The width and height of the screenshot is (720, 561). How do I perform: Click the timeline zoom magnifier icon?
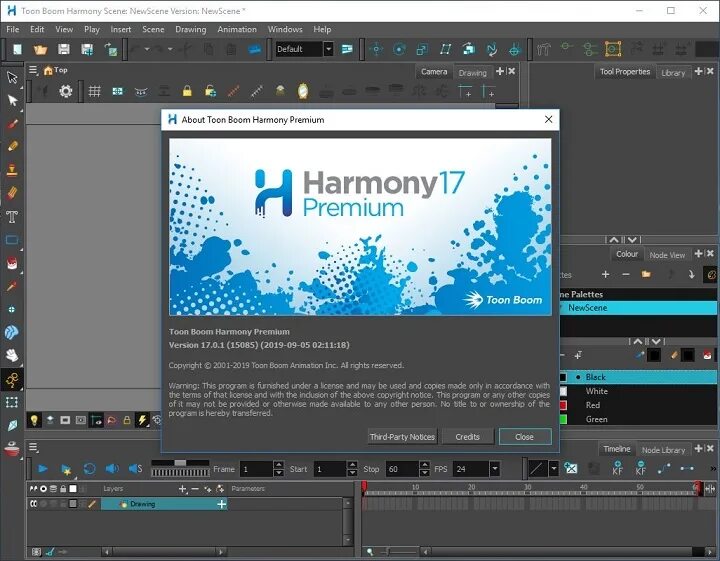pyautogui.click(x=370, y=552)
